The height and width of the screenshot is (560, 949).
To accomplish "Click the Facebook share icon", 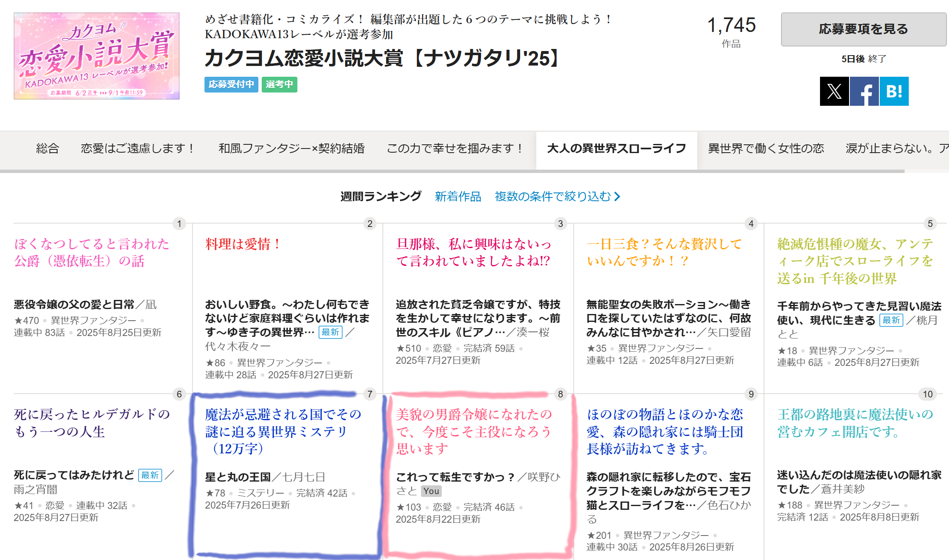I will [864, 91].
